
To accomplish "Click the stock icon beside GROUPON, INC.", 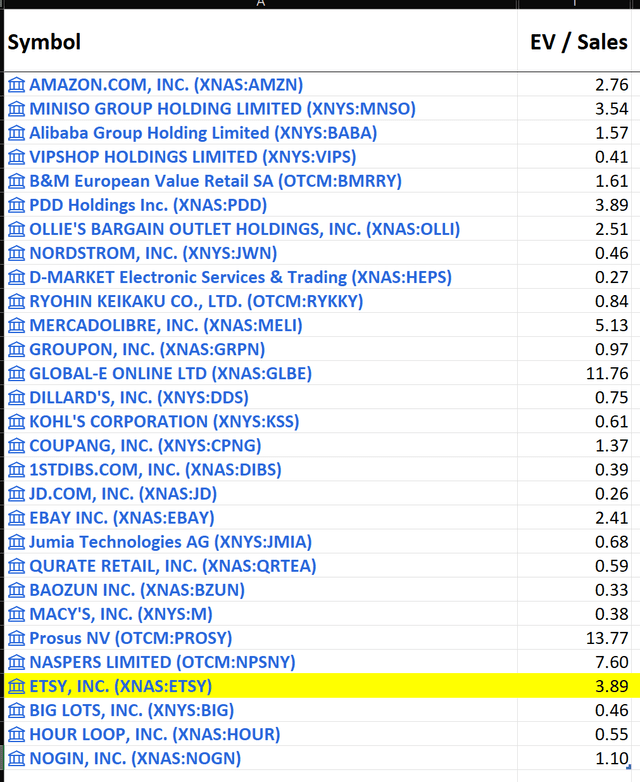I will click(16, 350).
